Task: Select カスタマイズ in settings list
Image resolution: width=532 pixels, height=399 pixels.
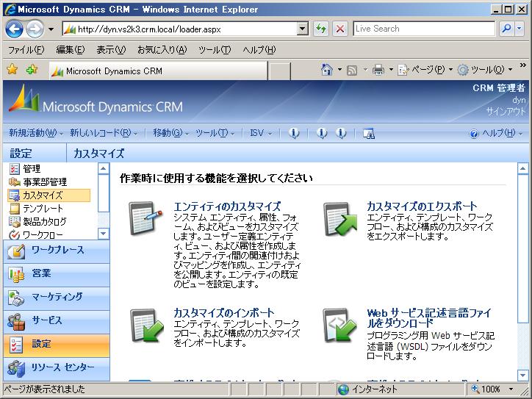Action: 48,195
